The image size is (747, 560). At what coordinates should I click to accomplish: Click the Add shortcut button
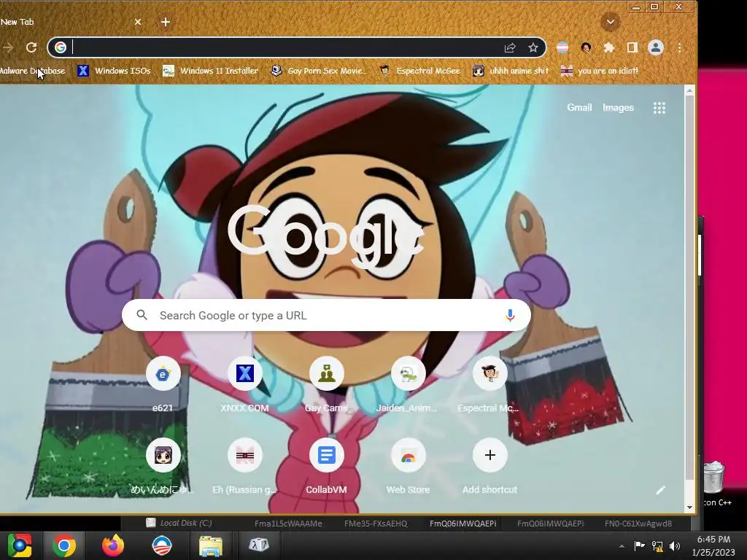(x=489, y=466)
